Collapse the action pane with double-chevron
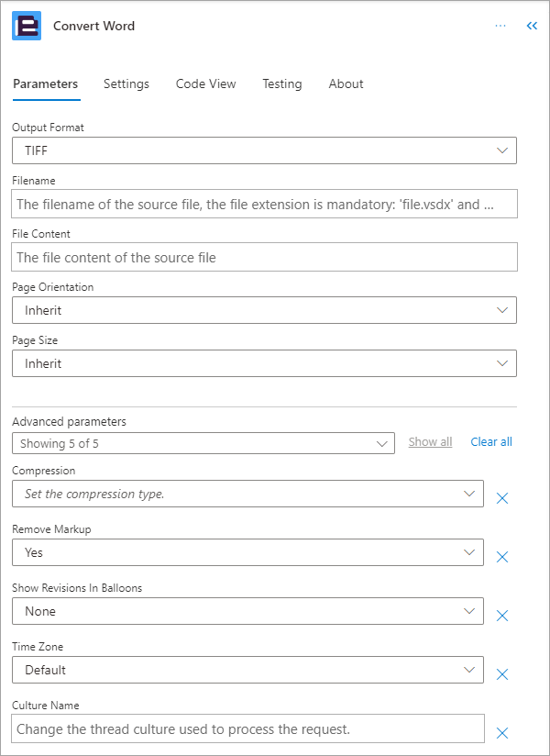This screenshot has height=756, width=550. [x=532, y=25]
